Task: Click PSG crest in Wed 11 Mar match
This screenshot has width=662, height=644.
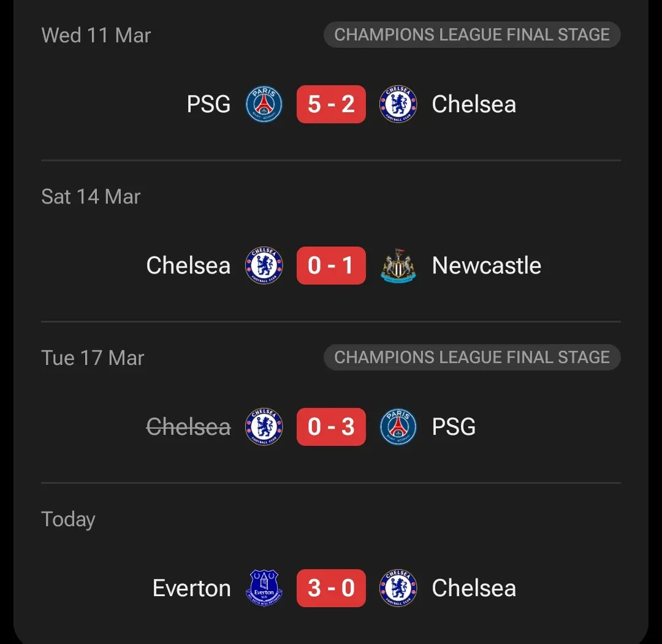Action: pyautogui.click(x=264, y=104)
